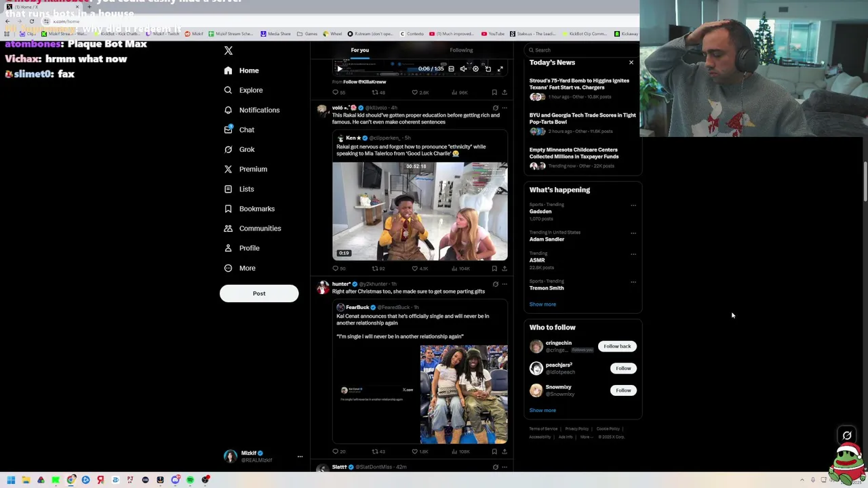Open options for Tremon Smith trend
This screenshot has width=868, height=488.
tap(633, 282)
